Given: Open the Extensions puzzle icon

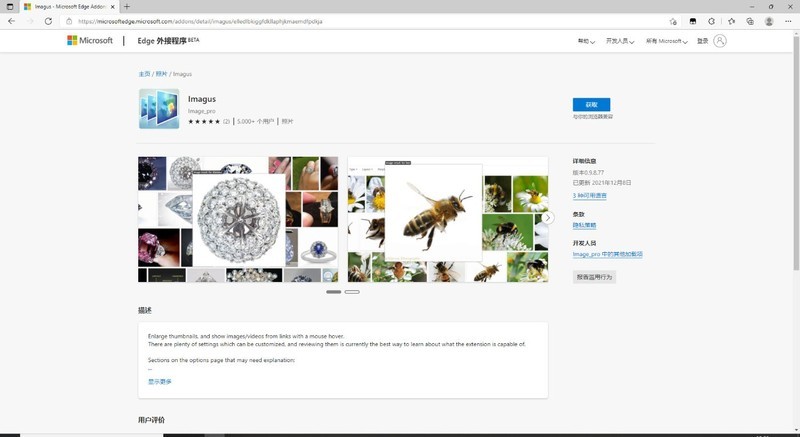Looking at the screenshot, I should point(711,21).
